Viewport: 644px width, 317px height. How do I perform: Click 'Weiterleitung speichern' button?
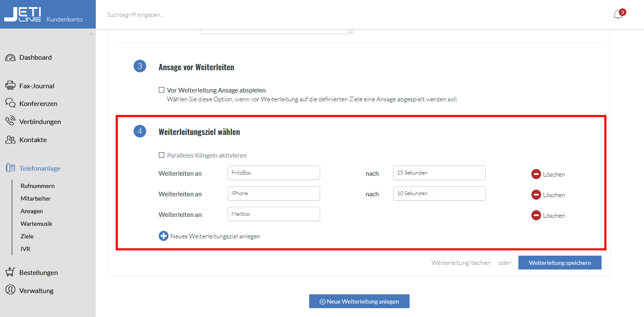point(560,263)
